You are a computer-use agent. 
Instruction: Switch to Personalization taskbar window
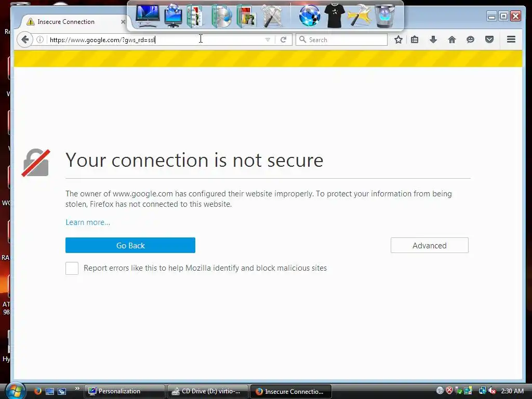coord(124,391)
